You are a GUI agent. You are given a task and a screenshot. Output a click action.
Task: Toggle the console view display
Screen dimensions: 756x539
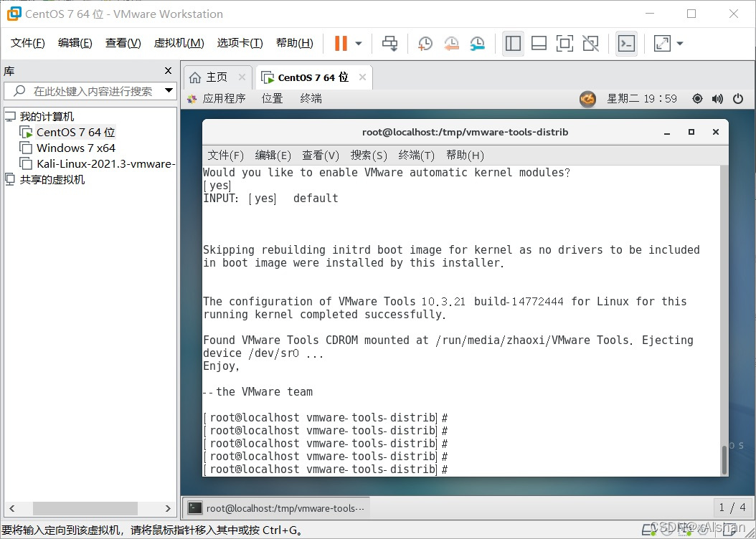coord(626,43)
